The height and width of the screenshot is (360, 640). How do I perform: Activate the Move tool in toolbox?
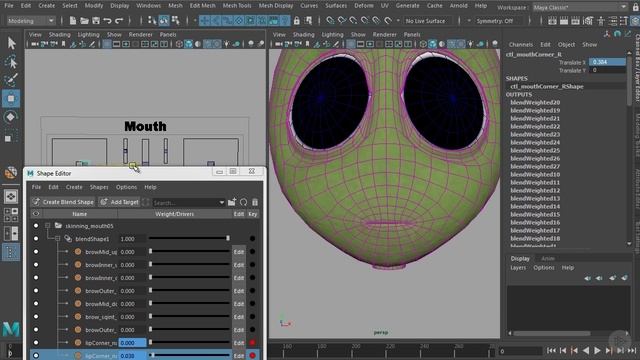(11, 98)
